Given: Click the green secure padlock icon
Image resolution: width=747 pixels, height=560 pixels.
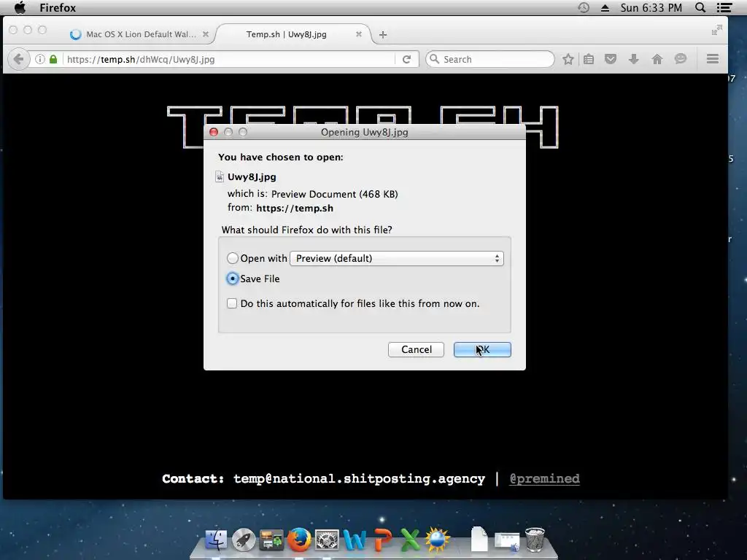Looking at the screenshot, I should pyautogui.click(x=53, y=59).
